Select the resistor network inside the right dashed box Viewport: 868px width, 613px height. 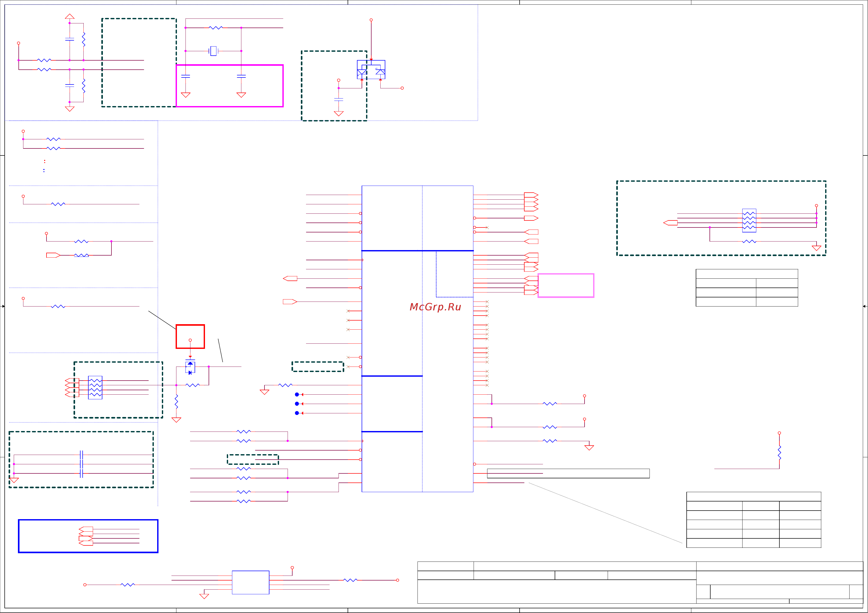(x=749, y=220)
